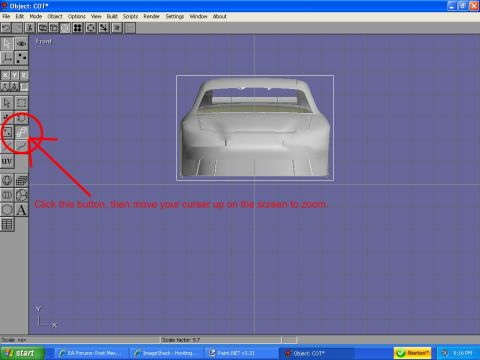Open the File menu
Image resolution: width=480 pixels, height=360 pixels.
click(x=6, y=16)
